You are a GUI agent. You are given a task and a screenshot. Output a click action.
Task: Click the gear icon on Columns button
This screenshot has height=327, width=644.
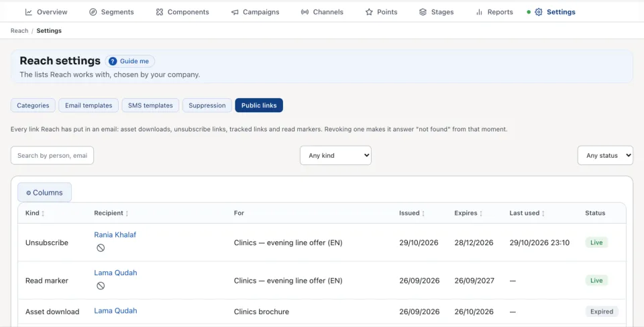(28, 193)
